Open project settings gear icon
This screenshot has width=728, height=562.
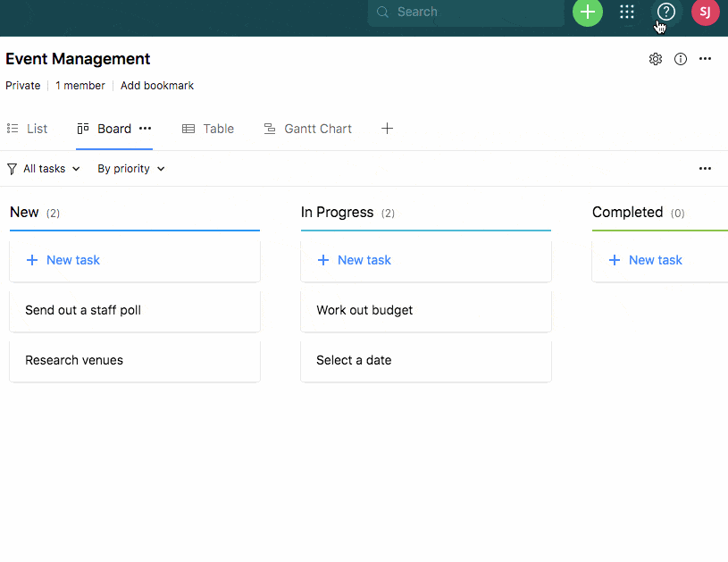pyautogui.click(x=656, y=59)
